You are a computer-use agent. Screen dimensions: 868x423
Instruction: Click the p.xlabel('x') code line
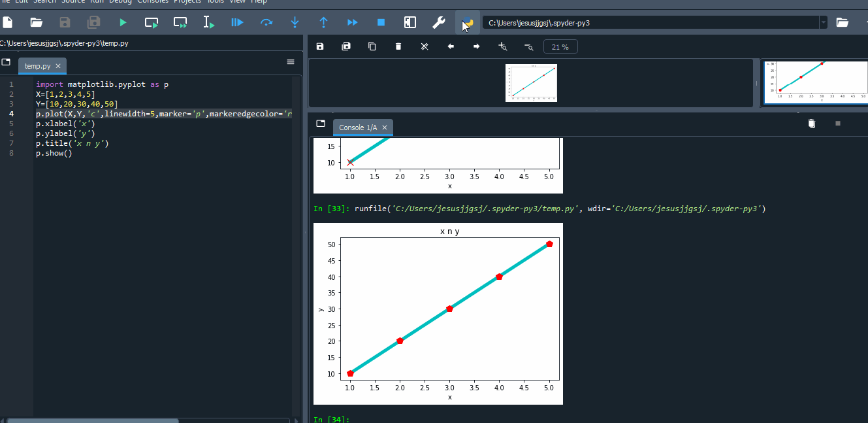(x=65, y=124)
